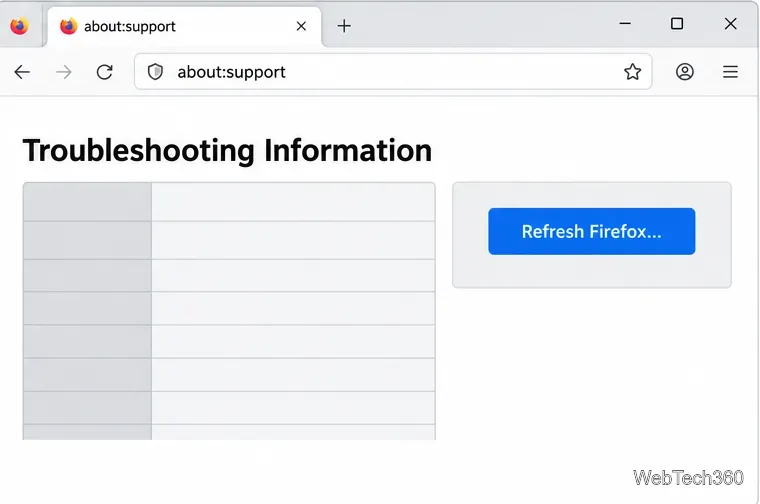Open a new tab with plus button

pyautogui.click(x=344, y=26)
